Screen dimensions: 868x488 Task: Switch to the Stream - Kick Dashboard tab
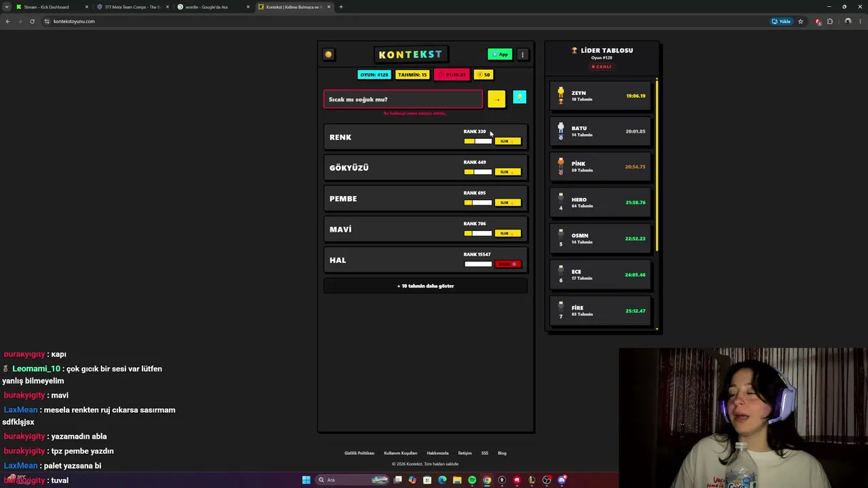pyautogui.click(x=52, y=7)
